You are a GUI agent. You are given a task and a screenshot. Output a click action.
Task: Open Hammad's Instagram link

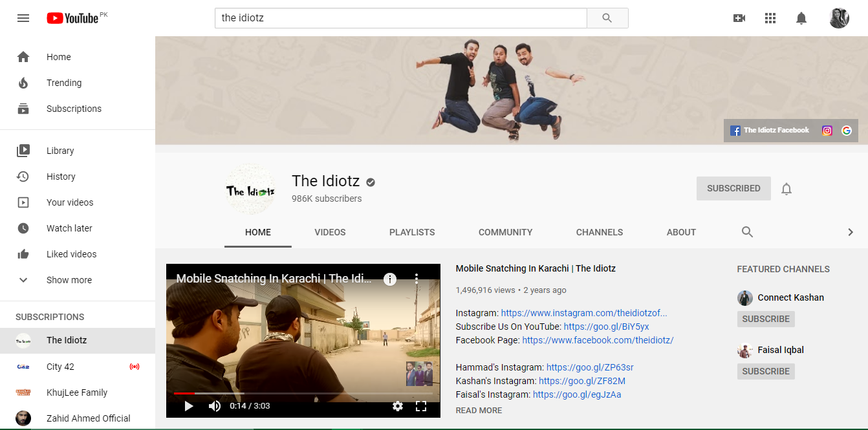point(590,367)
